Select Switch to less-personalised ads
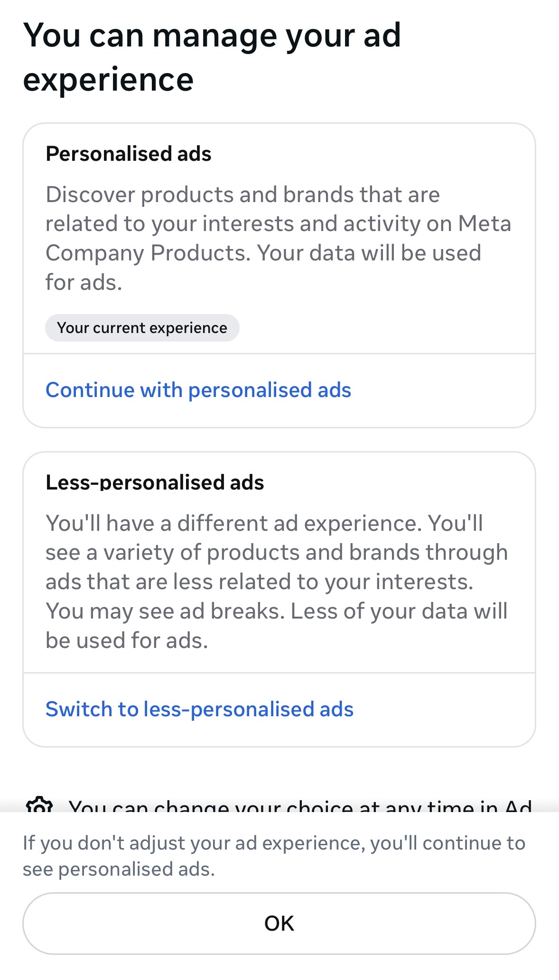 (x=199, y=709)
